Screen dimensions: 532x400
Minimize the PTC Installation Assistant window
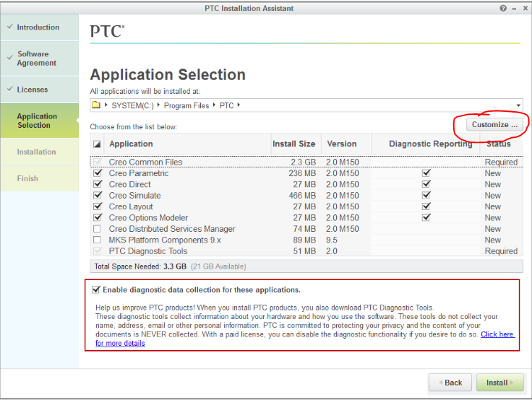pos(514,9)
